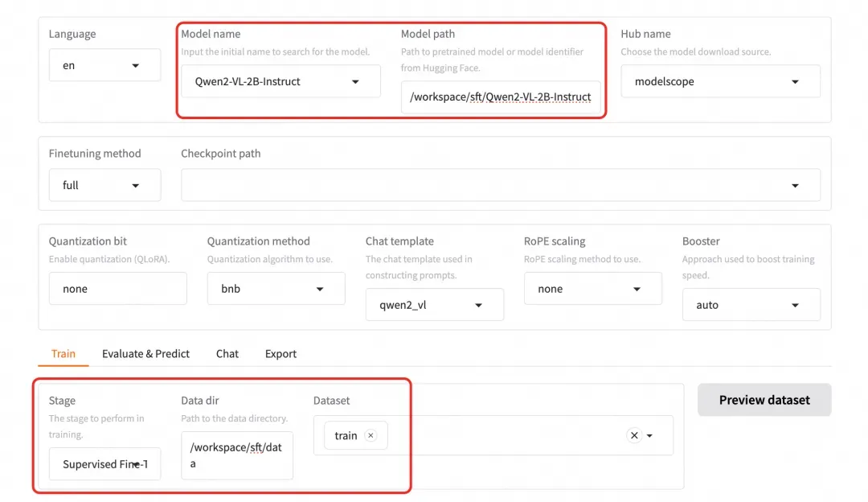
Task: Expand the Model name dropdown
Action: point(355,81)
